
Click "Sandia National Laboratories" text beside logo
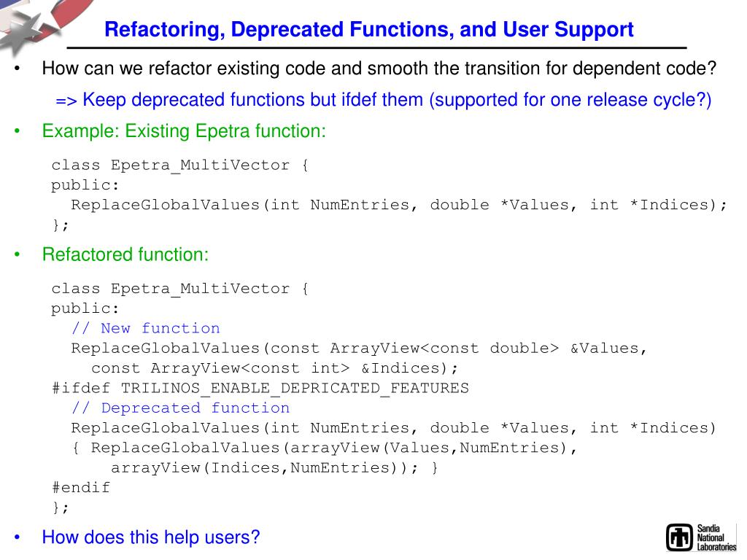[716, 537]
